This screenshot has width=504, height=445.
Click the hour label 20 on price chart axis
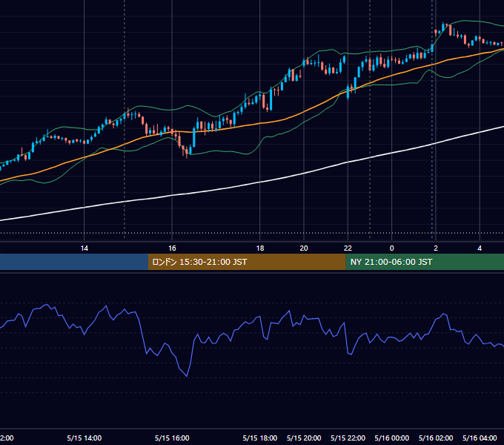[304, 248]
